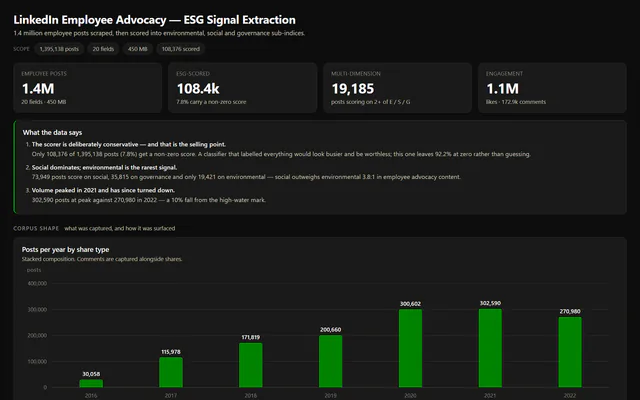This screenshot has height=400, width=640.
Task: Select the Engagement 1.1M card
Action: (552, 88)
